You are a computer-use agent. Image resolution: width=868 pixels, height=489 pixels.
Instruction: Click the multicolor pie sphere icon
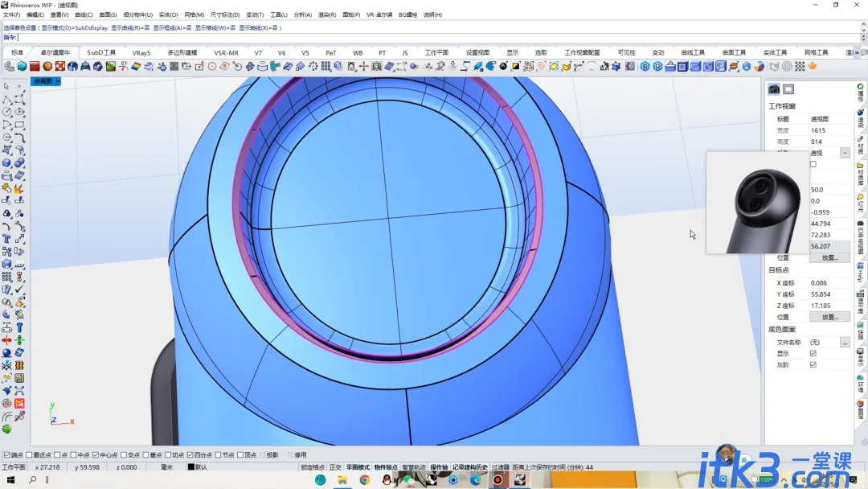pos(759,67)
